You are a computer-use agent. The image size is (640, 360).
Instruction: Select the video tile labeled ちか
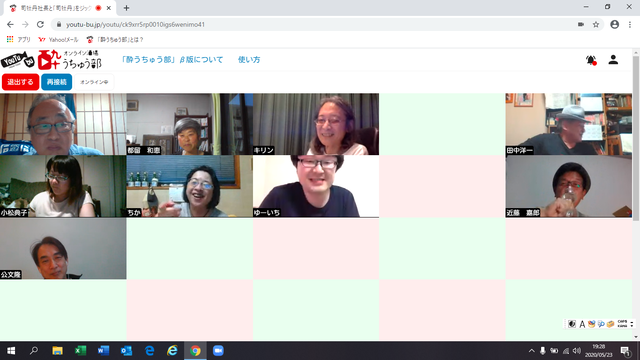pyautogui.click(x=189, y=186)
